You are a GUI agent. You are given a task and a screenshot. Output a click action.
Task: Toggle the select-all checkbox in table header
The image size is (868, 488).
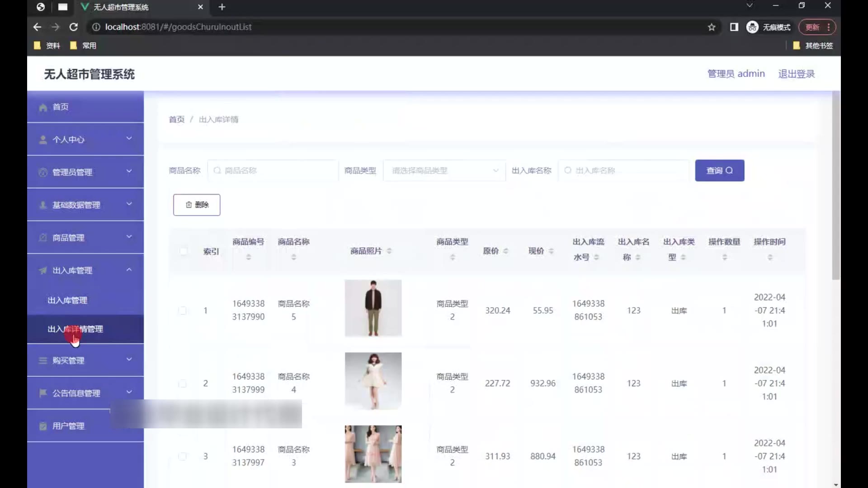pos(183,251)
